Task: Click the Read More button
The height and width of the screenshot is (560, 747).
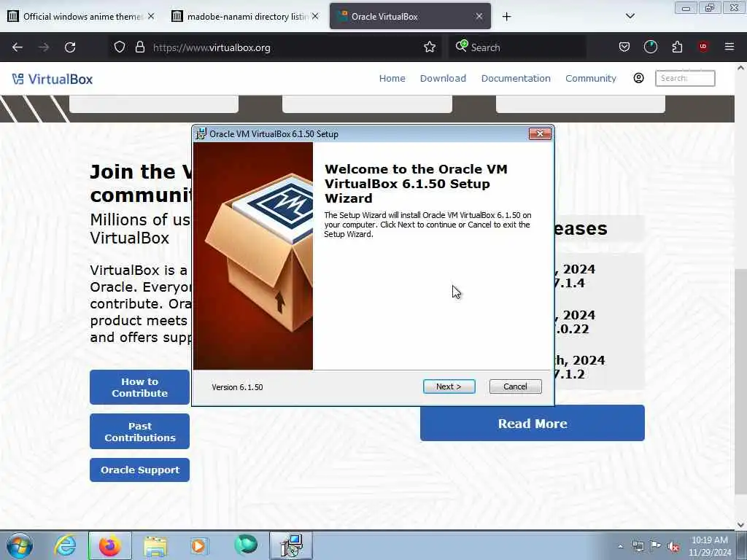Action: coord(532,424)
